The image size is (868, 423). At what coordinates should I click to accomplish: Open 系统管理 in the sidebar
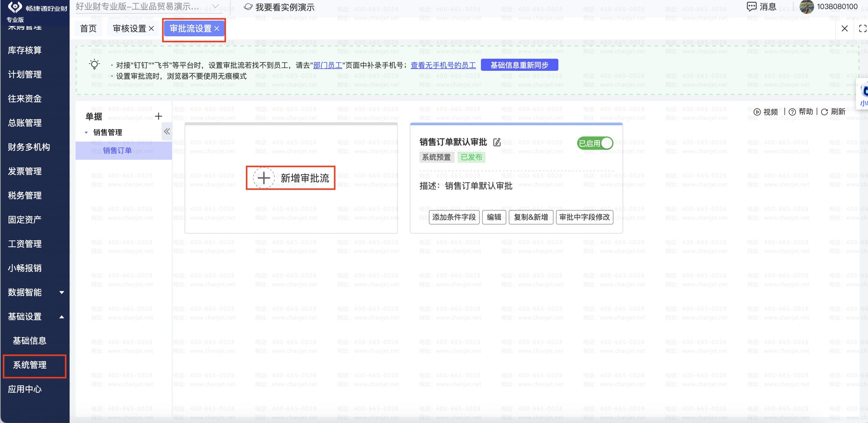pos(30,365)
